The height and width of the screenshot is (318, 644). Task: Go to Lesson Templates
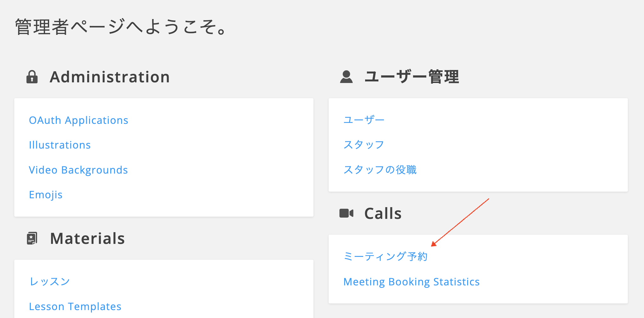pos(75,307)
